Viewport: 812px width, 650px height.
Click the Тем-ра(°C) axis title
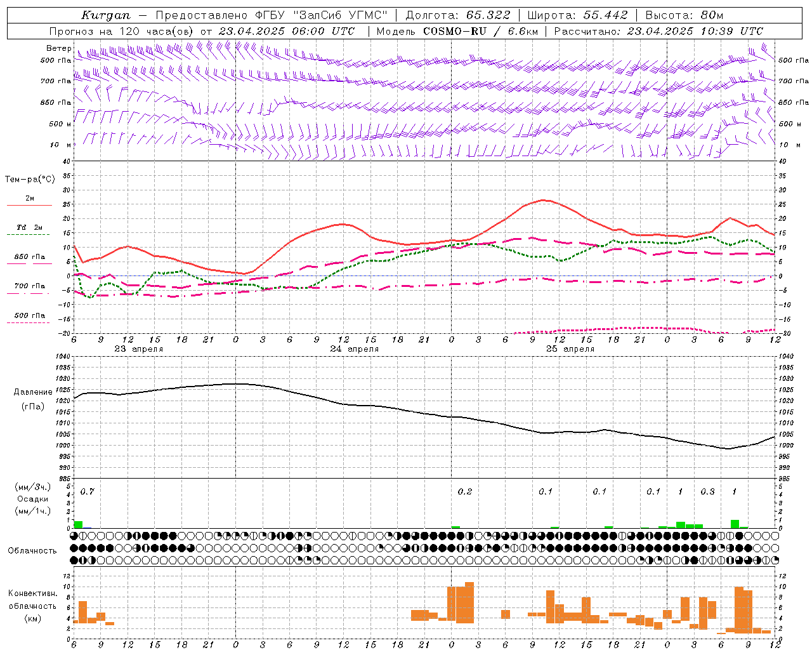click(30, 180)
